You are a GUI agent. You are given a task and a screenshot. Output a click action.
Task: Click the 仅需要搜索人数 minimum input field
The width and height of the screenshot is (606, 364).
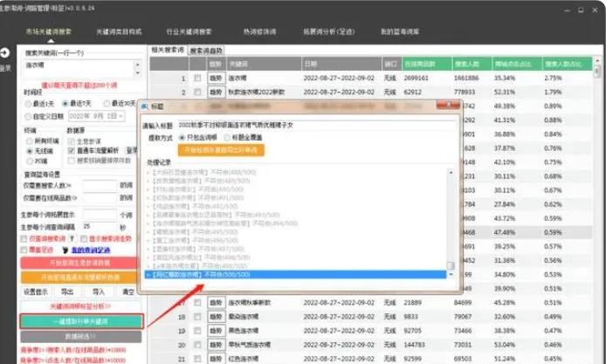coord(100,185)
